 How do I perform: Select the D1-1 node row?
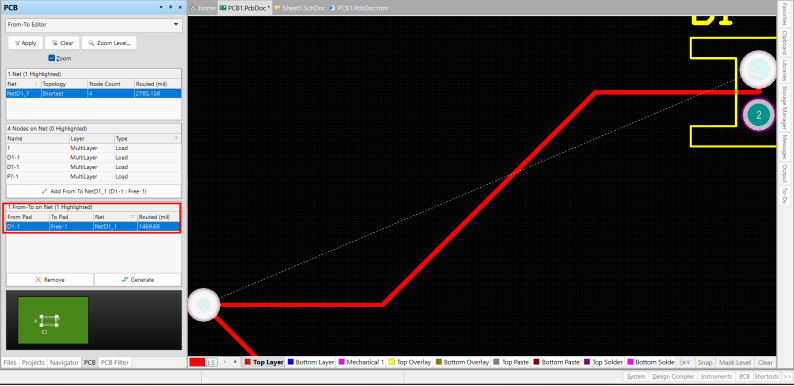[94, 158]
